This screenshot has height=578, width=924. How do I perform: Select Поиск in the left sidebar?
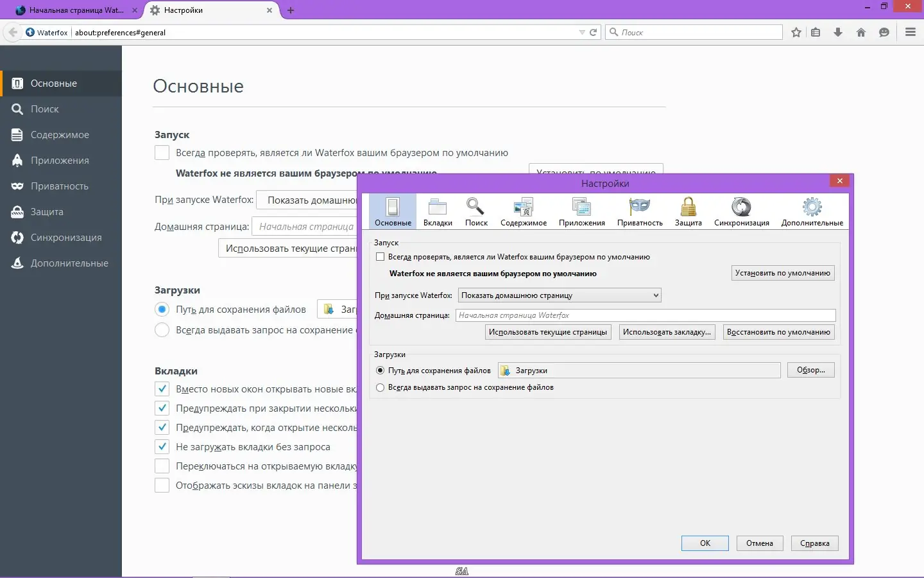(x=61, y=109)
